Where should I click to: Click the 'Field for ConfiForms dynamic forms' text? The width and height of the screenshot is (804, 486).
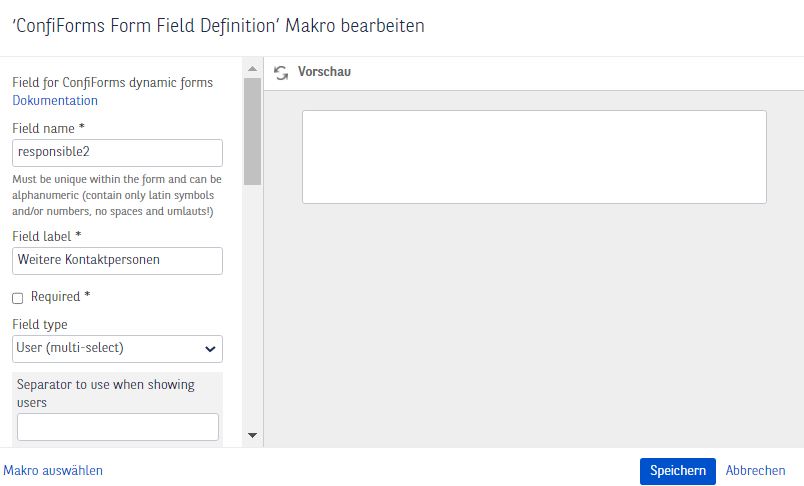[112, 83]
